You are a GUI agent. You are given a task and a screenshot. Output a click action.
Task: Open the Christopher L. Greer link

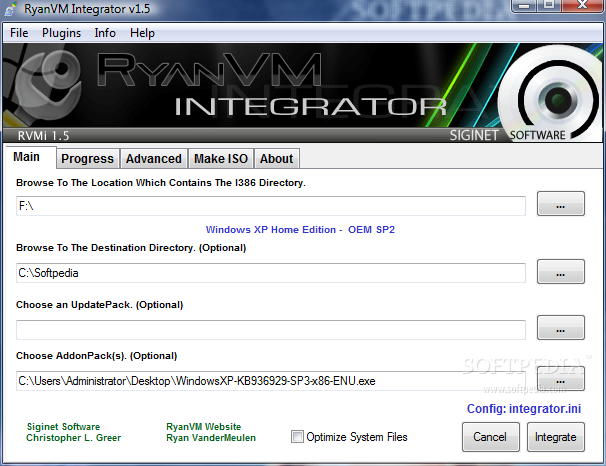pyautogui.click(x=73, y=438)
